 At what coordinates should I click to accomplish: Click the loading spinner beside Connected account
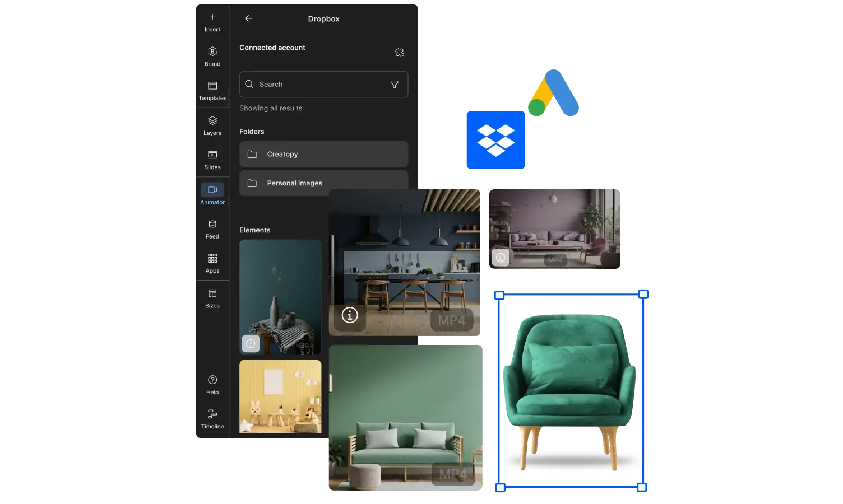[400, 52]
